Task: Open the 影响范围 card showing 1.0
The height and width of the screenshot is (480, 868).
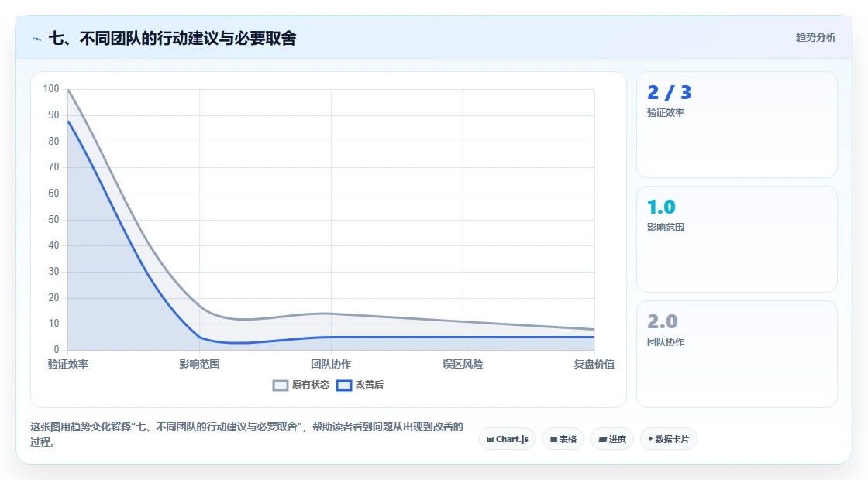Action: [x=737, y=239]
